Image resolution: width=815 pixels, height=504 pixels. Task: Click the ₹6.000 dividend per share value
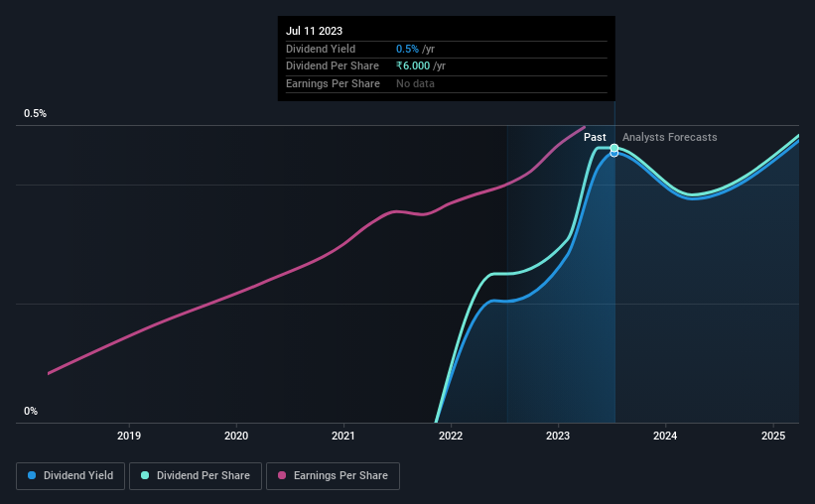413,66
